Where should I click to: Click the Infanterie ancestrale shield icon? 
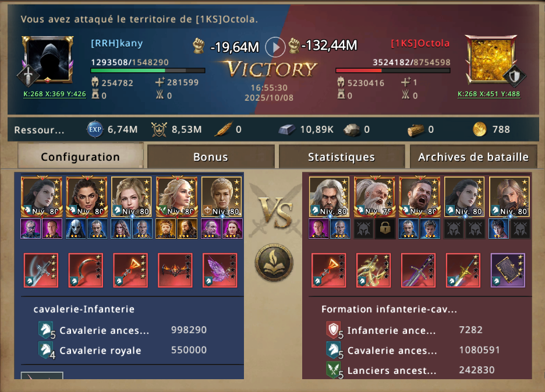[x=334, y=330]
